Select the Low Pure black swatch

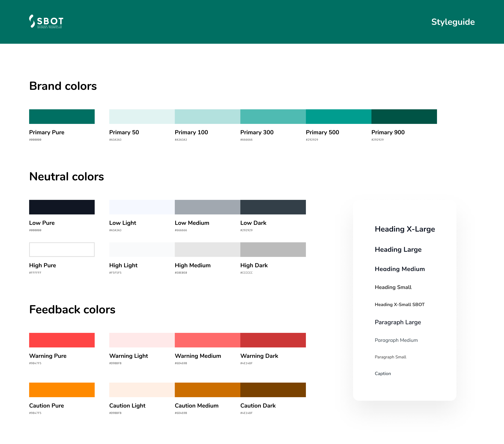click(62, 207)
